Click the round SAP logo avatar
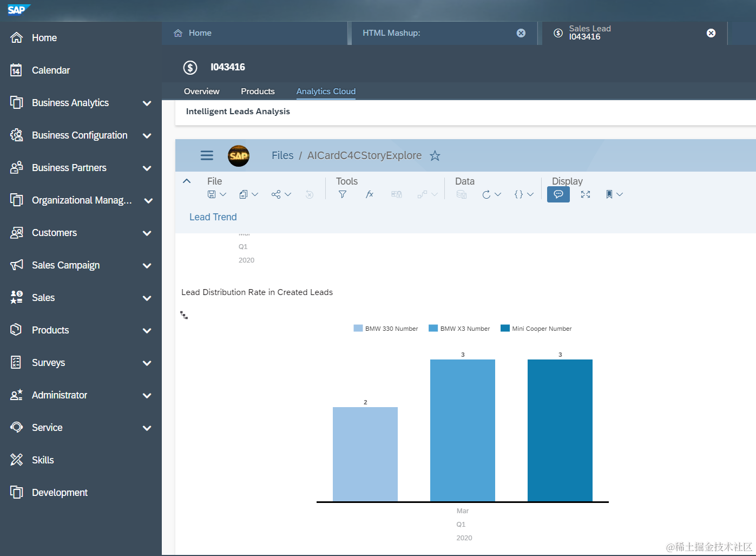Viewport: 756px width, 556px height. pyautogui.click(x=239, y=156)
